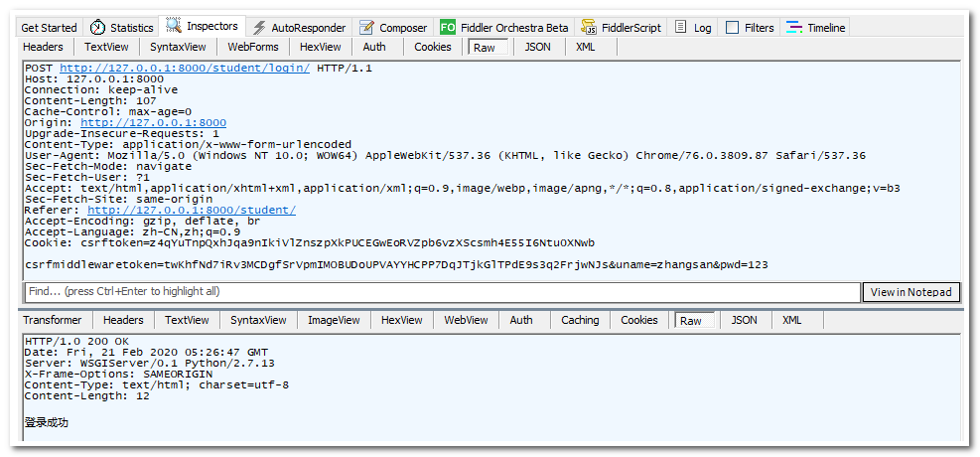
Task: Open the WebView response tab
Action: click(467, 320)
